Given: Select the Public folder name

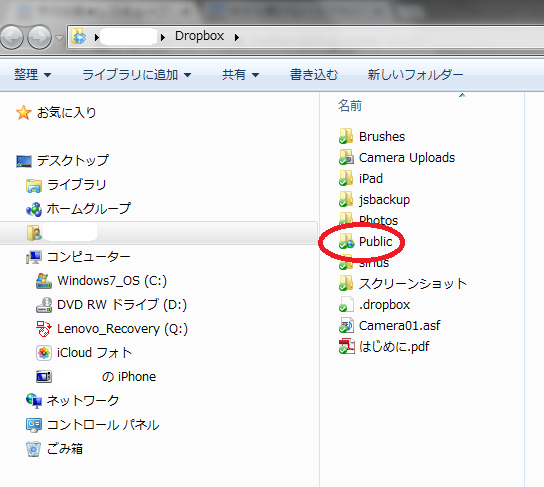Looking at the screenshot, I should click(x=376, y=241).
